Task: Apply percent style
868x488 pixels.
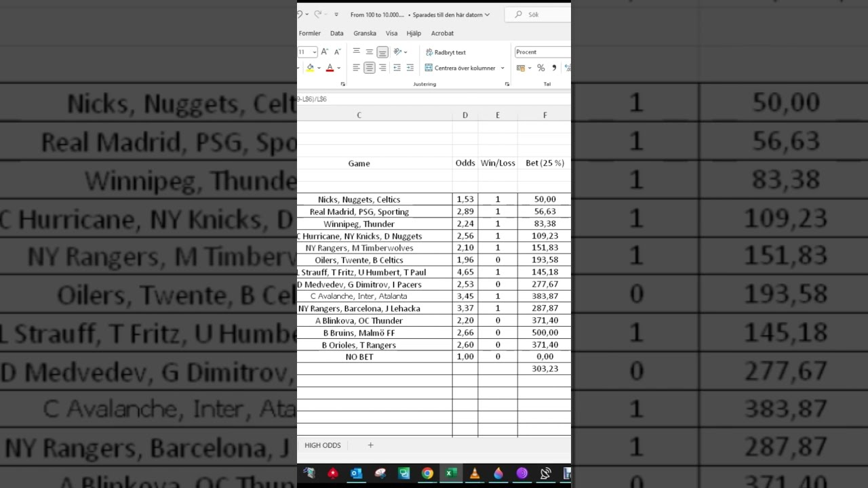Action: pyautogui.click(x=540, y=68)
